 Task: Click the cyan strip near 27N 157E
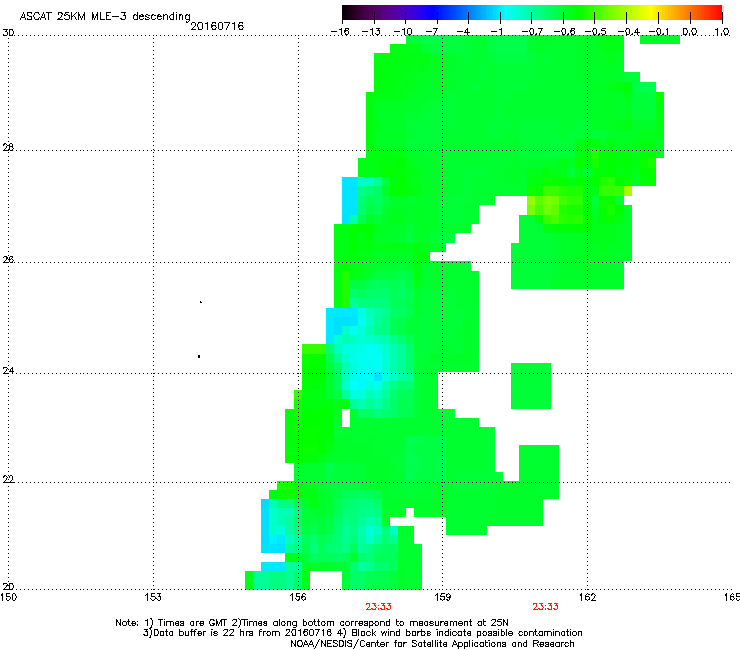click(x=350, y=201)
